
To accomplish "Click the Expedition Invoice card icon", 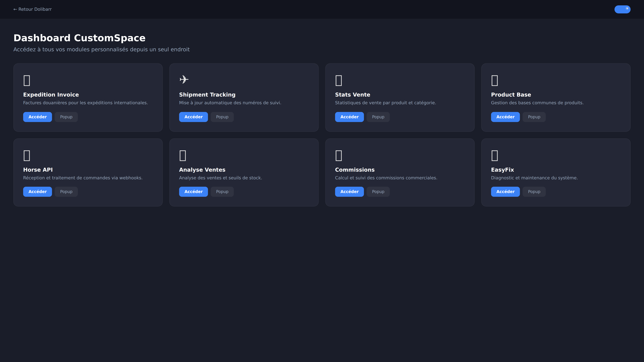I will (27, 80).
